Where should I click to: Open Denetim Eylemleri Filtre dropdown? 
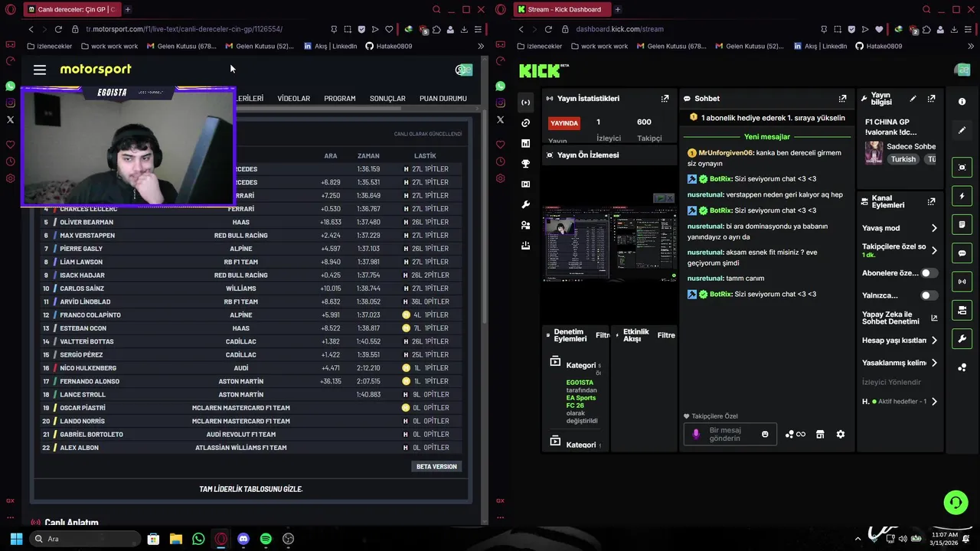[x=603, y=335]
